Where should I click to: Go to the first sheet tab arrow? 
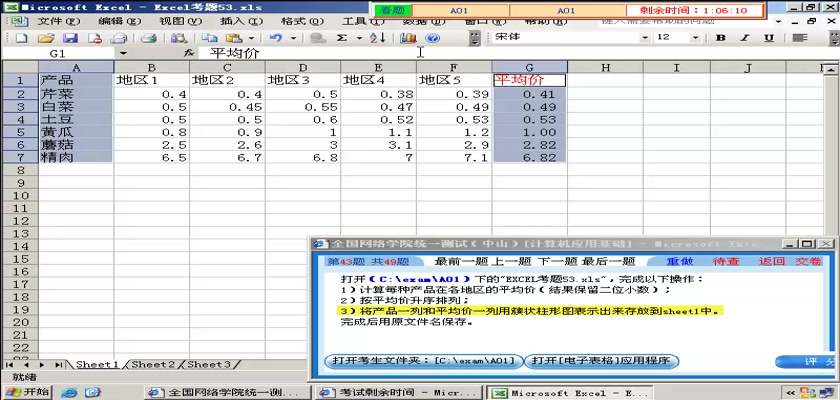click(10, 365)
